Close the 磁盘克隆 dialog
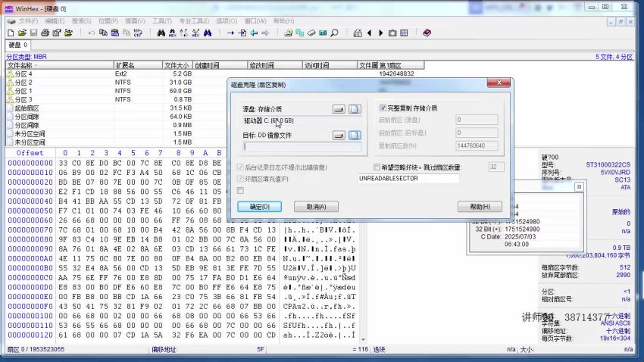The height and width of the screenshot is (362, 644). coord(499,83)
